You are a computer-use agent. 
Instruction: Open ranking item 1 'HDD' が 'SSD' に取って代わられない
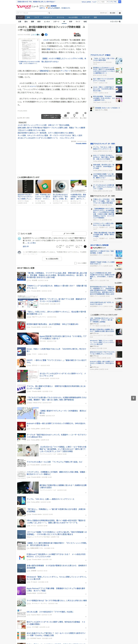tap(104, 59)
